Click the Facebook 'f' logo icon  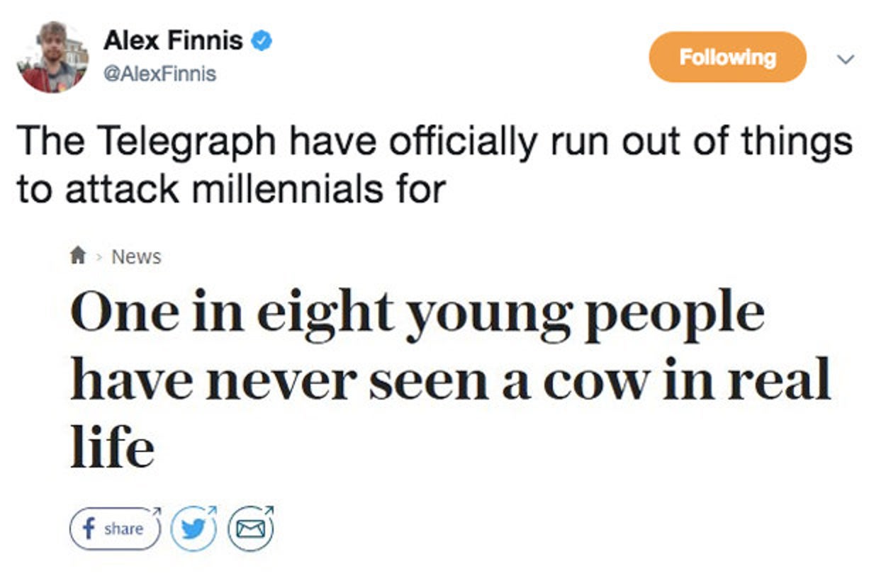89,529
